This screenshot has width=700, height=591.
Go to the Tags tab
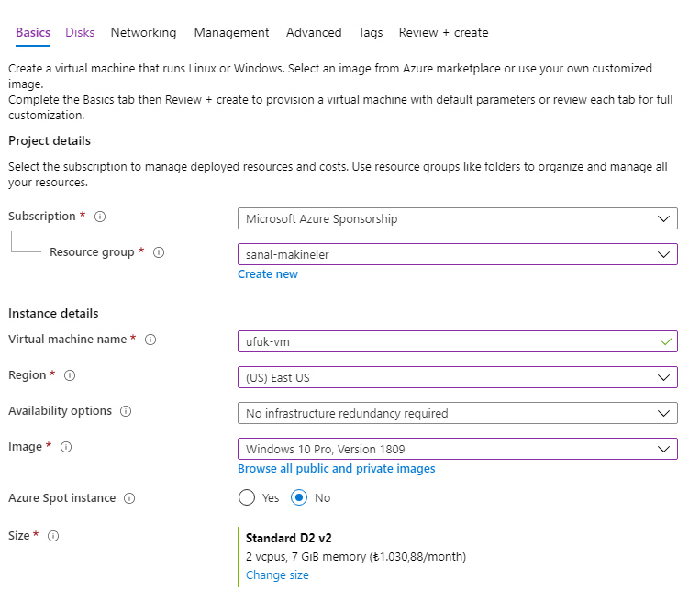point(371,33)
